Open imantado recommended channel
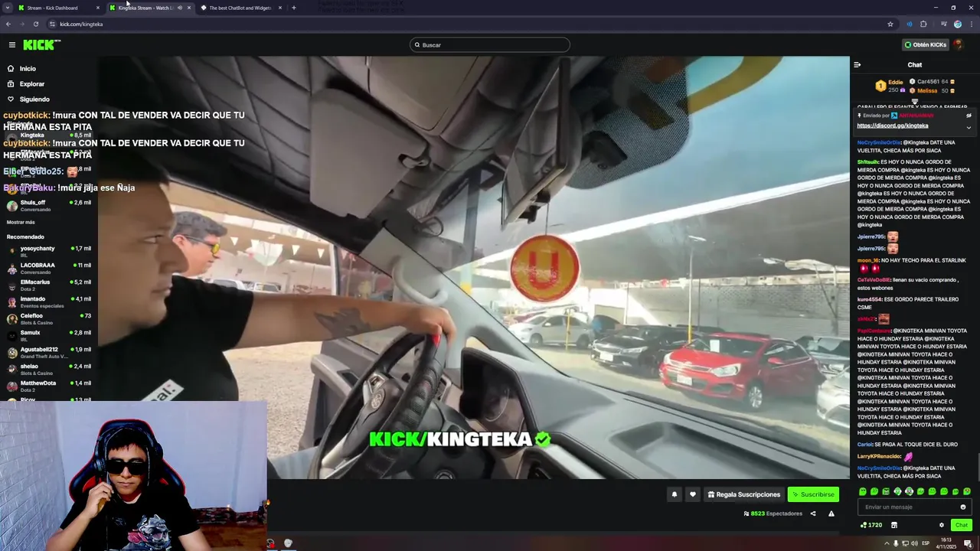Screen dimensions: 980x551 (49, 302)
